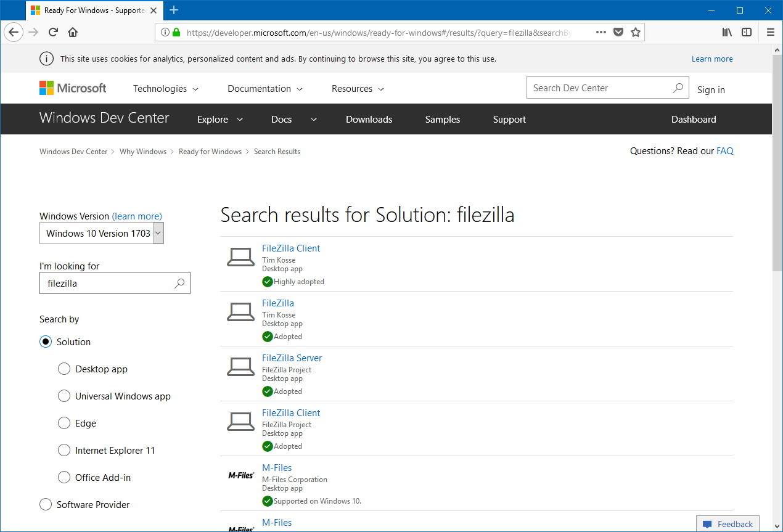Click the padlock icon in the address bar
Screen dimensions: 783x532
pyautogui.click(x=176, y=32)
